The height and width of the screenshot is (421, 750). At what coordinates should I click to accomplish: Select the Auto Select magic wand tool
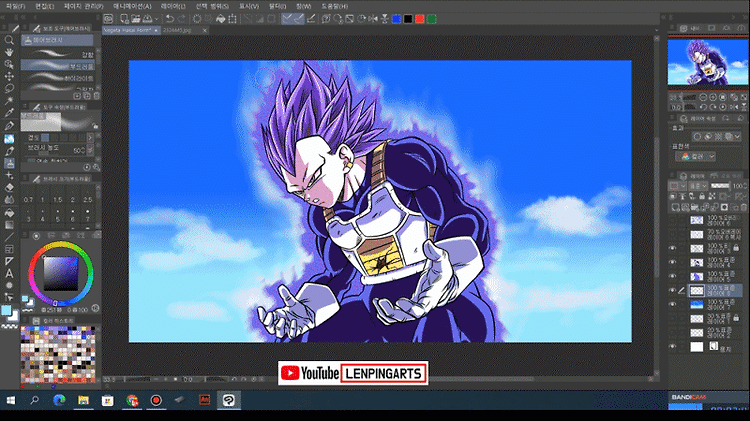pyautogui.click(x=9, y=100)
